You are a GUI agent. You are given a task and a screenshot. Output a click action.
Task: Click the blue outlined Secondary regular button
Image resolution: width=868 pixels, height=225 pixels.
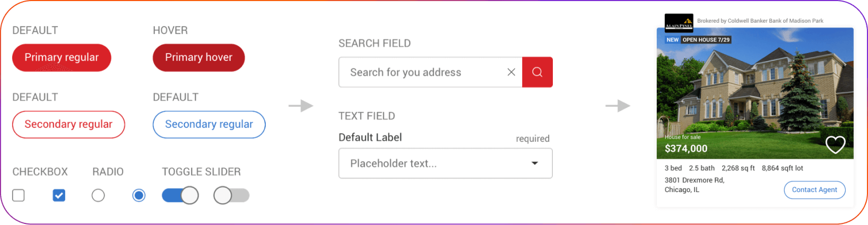point(209,124)
